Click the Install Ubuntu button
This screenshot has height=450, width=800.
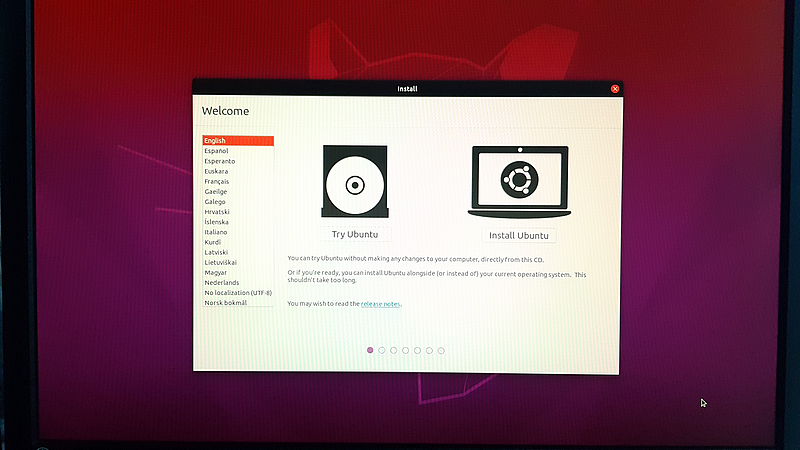click(519, 235)
